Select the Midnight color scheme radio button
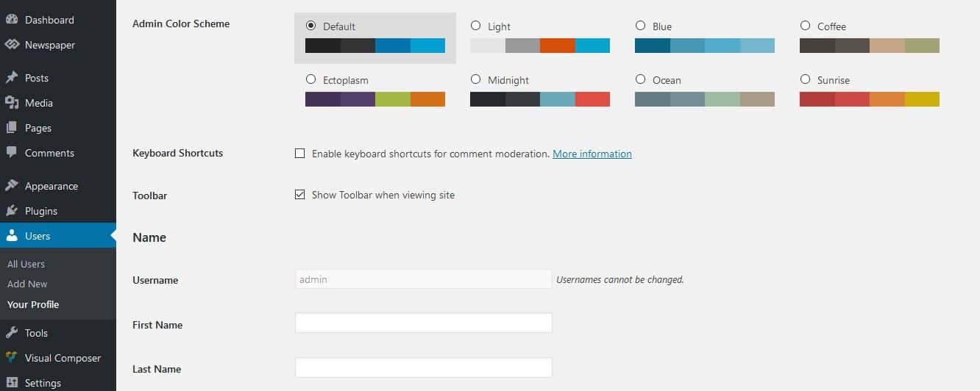 point(475,79)
